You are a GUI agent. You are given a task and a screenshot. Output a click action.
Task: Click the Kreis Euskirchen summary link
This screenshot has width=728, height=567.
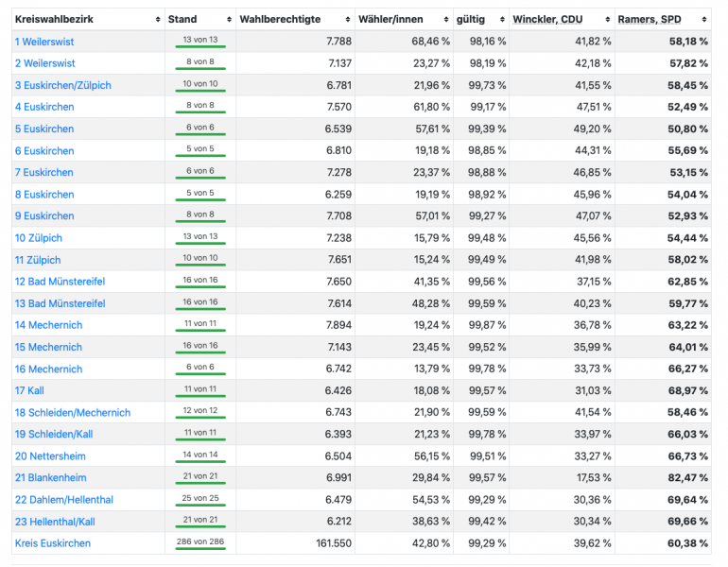click(53, 543)
